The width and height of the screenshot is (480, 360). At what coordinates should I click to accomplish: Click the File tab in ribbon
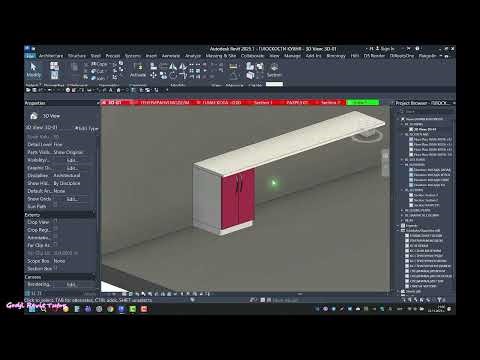tap(31, 56)
